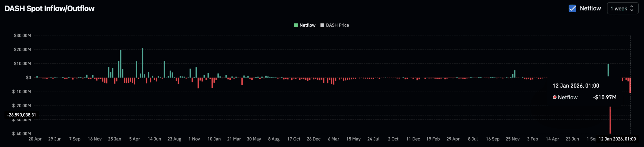The width and height of the screenshot is (644, 147).
Task: Toggle the Netflow series via legend label
Action: point(307,25)
